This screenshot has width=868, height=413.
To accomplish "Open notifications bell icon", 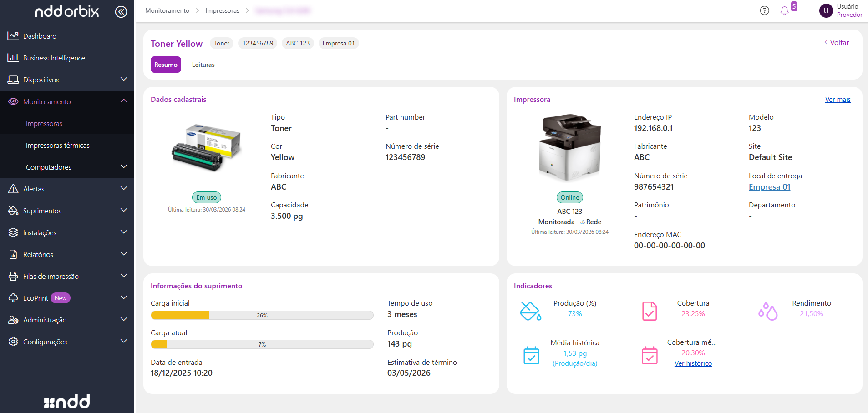I will point(784,11).
